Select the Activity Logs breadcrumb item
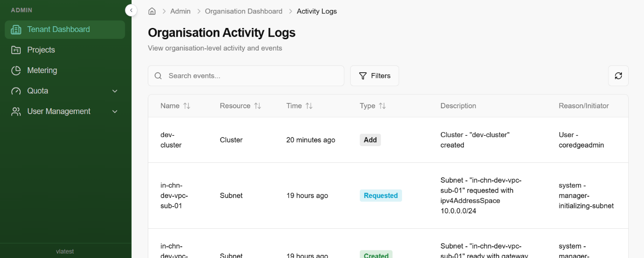644x258 pixels. tap(317, 11)
